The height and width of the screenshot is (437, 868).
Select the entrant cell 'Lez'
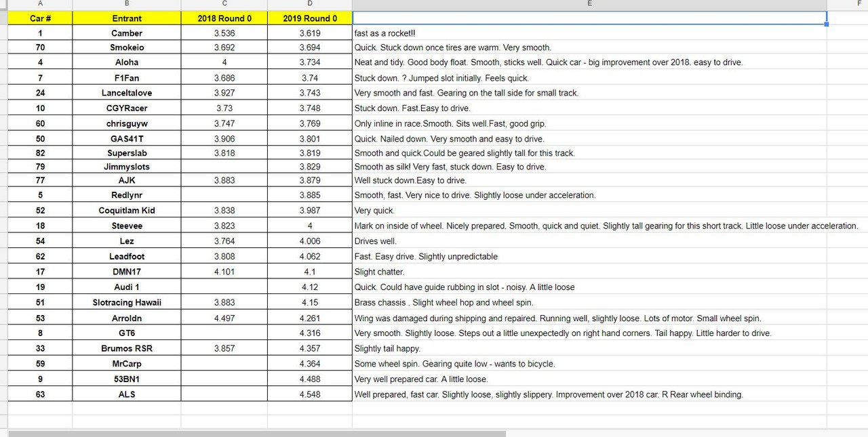(x=127, y=241)
